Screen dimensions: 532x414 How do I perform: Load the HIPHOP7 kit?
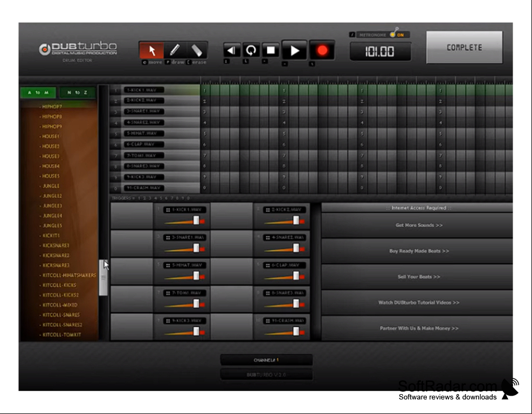pyautogui.click(x=52, y=107)
